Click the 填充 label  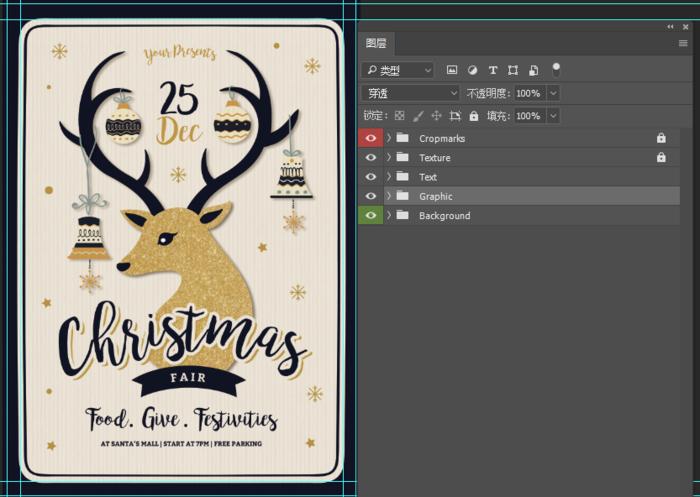pos(499,116)
